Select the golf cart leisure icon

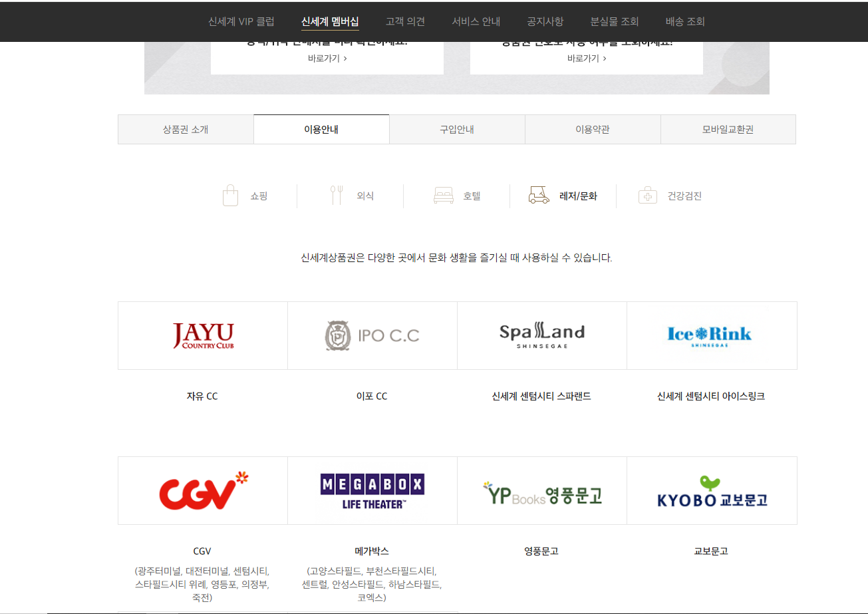pyautogui.click(x=539, y=195)
